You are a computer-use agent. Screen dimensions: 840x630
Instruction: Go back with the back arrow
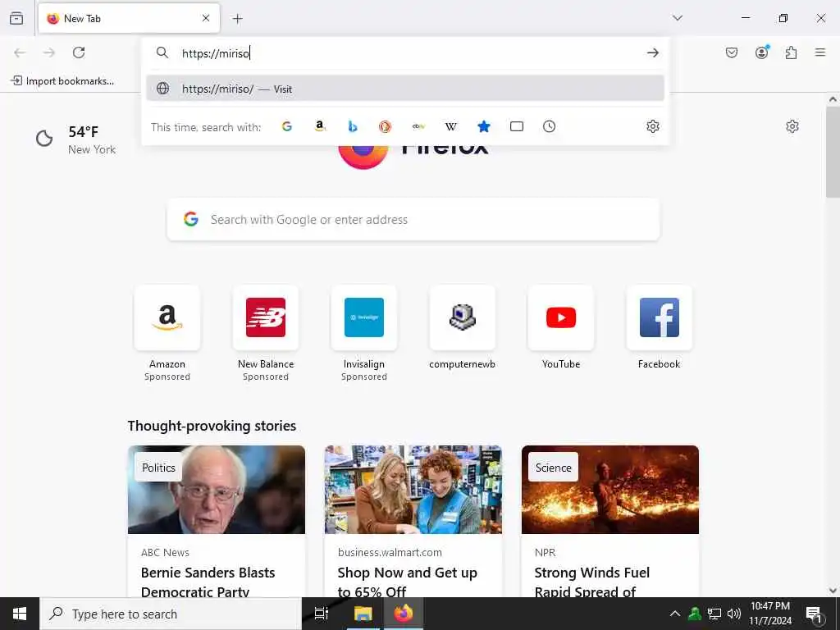point(20,52)
